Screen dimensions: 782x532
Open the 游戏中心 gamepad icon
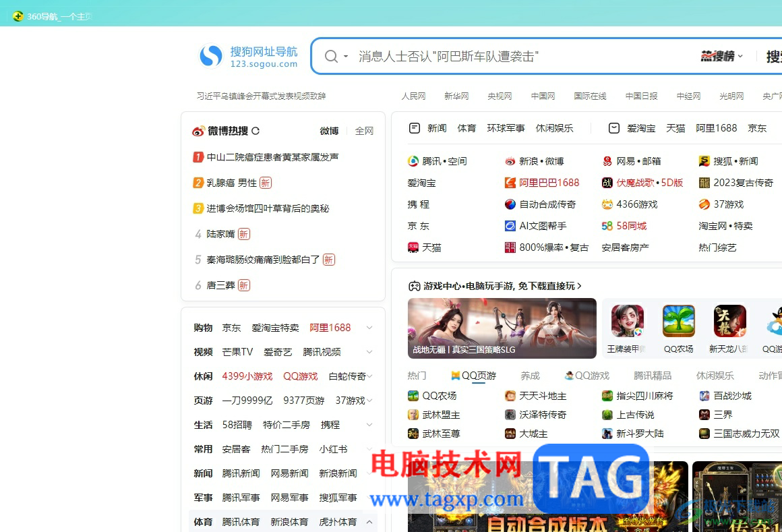click(415, 286)
